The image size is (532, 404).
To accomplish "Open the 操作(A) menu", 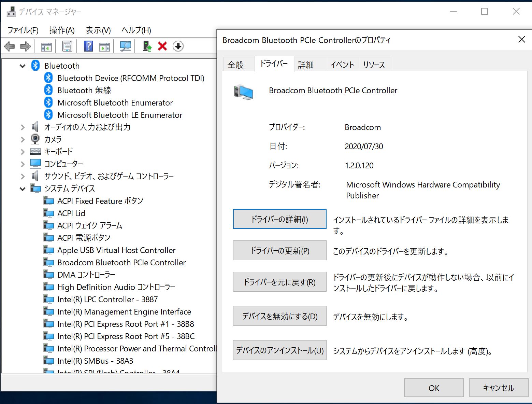I will pos(62,30).
